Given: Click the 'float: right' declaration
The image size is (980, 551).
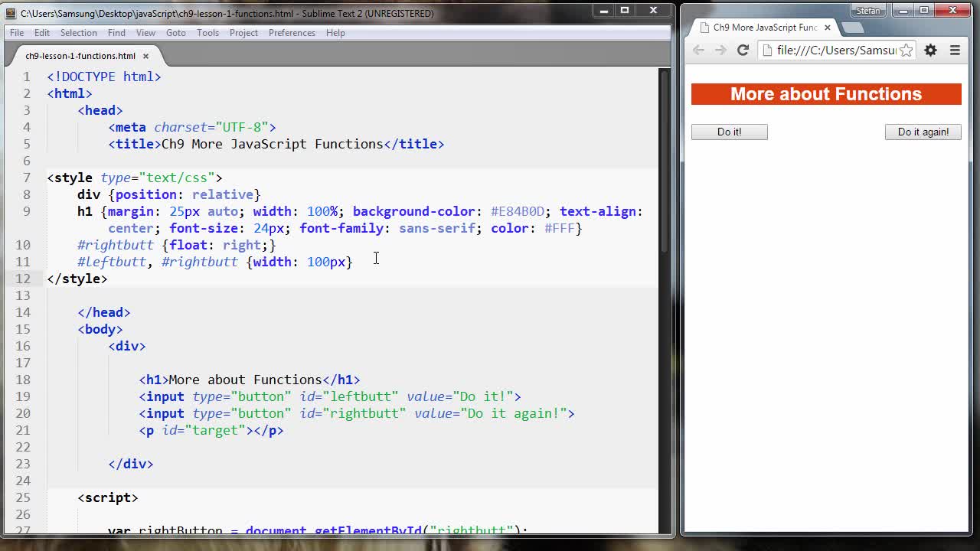Looking at the screenshot, I should [x=215, y=245].
